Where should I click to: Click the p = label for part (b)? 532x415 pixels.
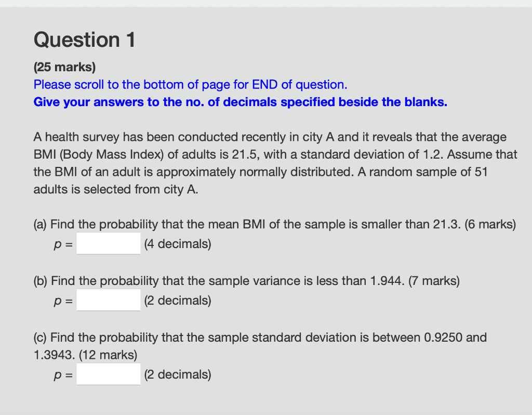pyautogui.click(x=63, y=300)
